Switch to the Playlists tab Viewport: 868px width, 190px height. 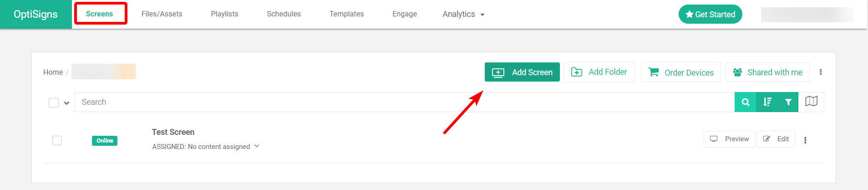point(224,14)
